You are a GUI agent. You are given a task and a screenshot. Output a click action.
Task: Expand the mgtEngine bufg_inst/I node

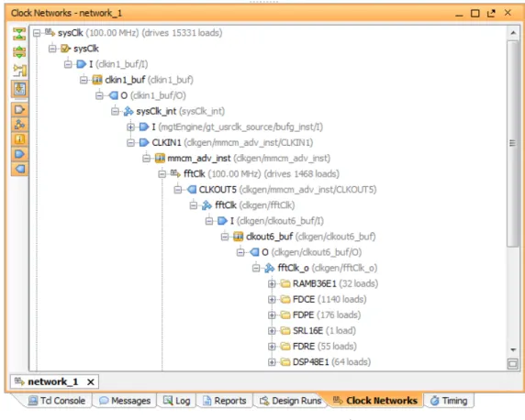click(130, 127)
